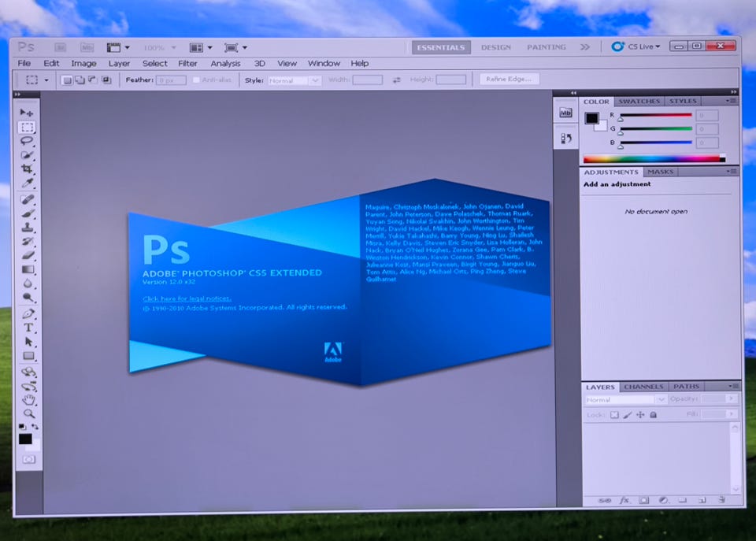Choose Subtract from selection mode

pos(93,80)
